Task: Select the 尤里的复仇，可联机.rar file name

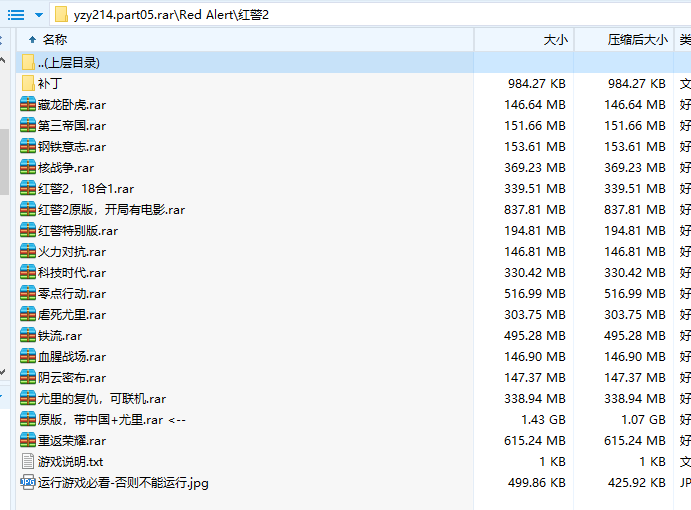Action: pyautogui.click(x=101, y=398)
